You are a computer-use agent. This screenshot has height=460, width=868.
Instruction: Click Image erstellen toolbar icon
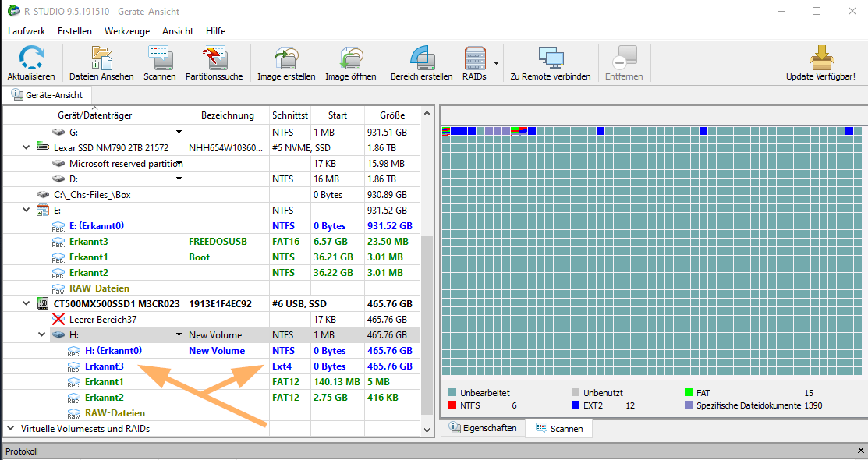click(x=286, y=58)
